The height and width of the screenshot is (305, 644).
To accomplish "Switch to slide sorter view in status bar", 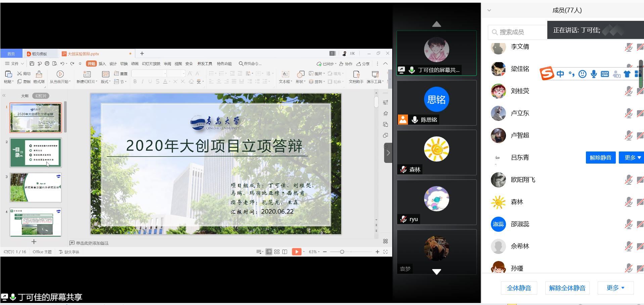I will 277,252.
